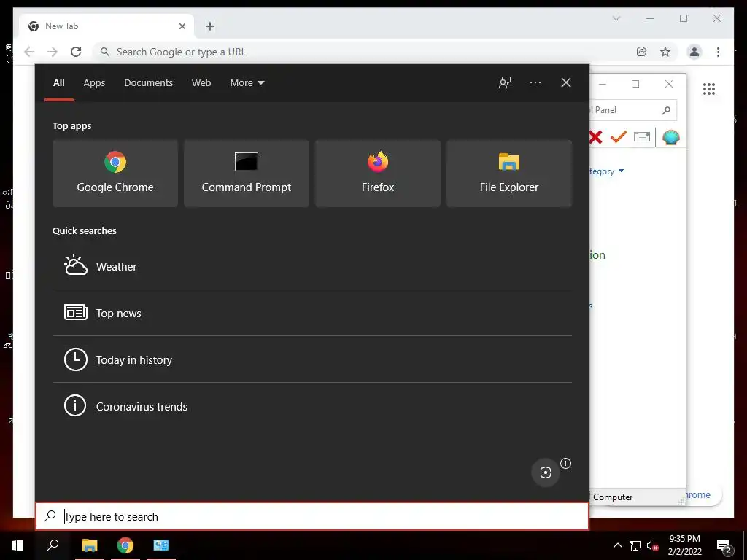This screenshot has width=747, height=560.
Task: Click Chrome's back arrow
Action: (x=29, y=52)
